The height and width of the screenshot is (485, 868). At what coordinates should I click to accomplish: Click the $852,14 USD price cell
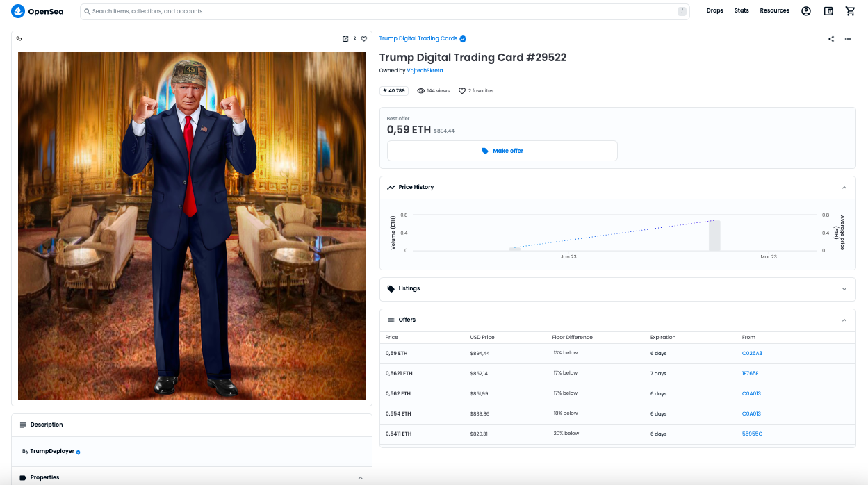click(x=480, y=374)
